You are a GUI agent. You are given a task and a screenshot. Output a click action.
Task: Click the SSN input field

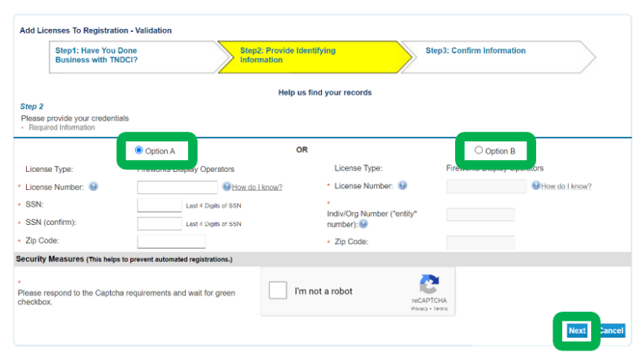[159, 205]
